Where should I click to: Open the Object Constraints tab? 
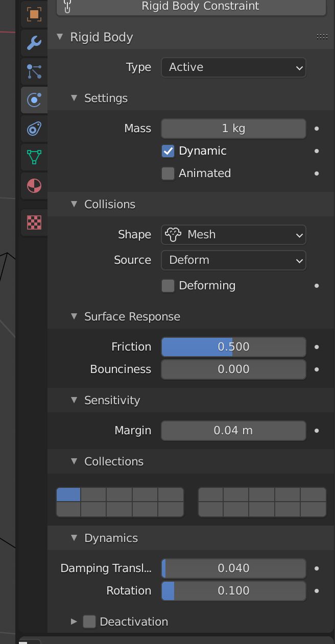(x=34, y=129)
